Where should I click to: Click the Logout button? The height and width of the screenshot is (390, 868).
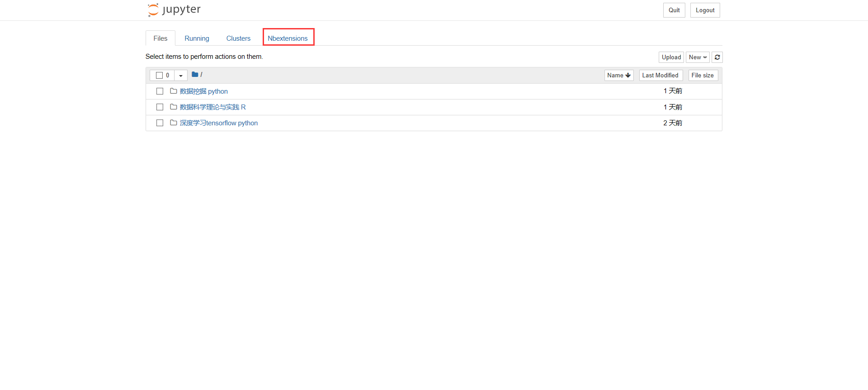pos(705,10)
